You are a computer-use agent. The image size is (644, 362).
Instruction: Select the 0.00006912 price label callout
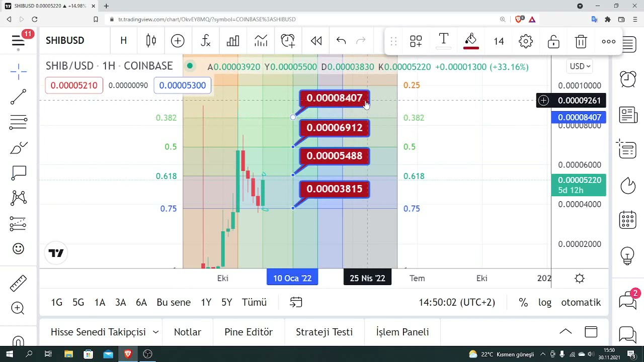(335, 128)
